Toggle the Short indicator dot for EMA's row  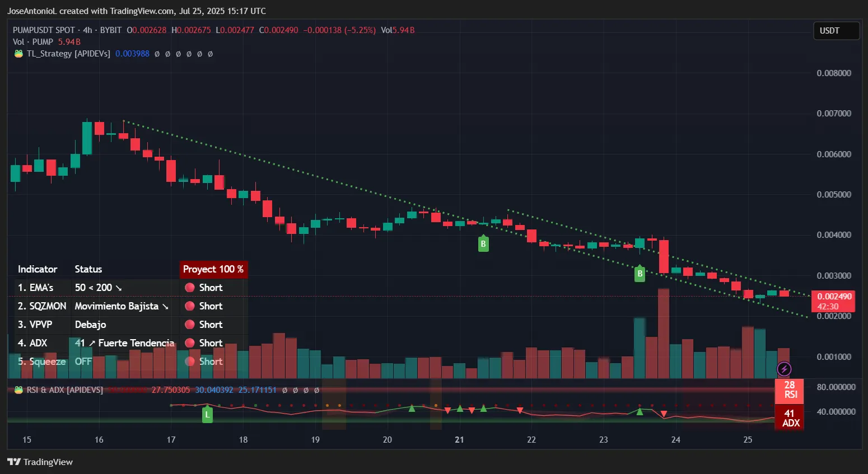(x=190, y=287)
